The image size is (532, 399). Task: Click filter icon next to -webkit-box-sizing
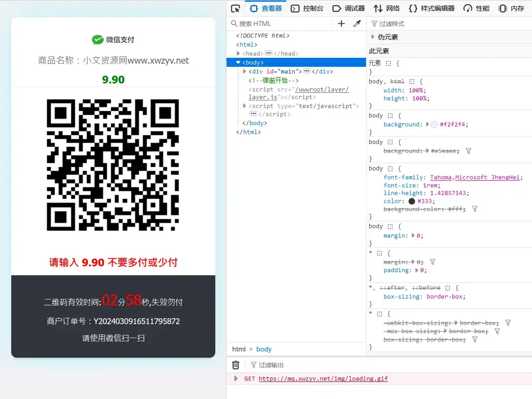click(508, 323)
